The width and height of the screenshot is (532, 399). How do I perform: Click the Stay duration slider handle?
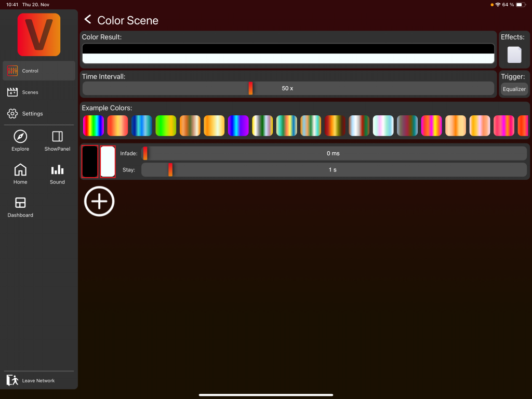pos(170,170)
